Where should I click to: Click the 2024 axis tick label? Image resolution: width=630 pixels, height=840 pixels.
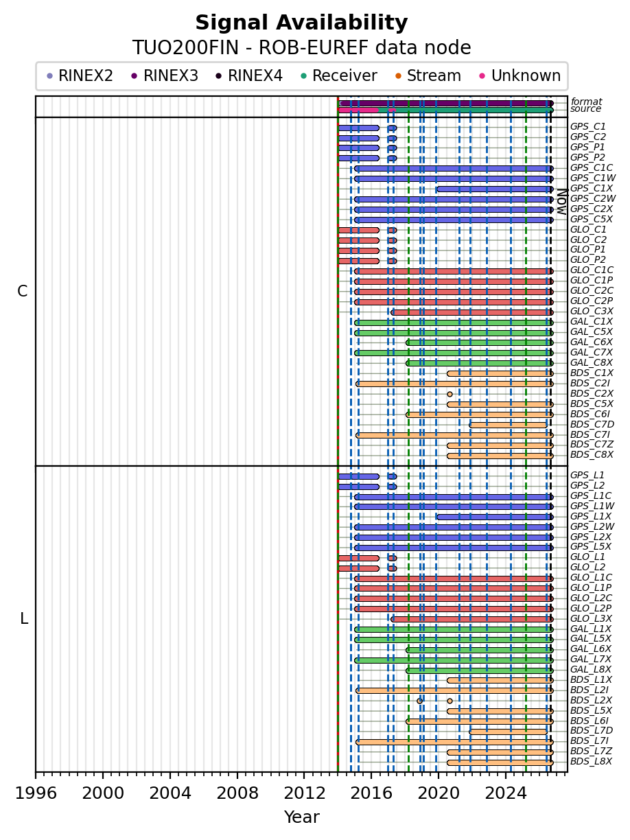tap(506, 793)
